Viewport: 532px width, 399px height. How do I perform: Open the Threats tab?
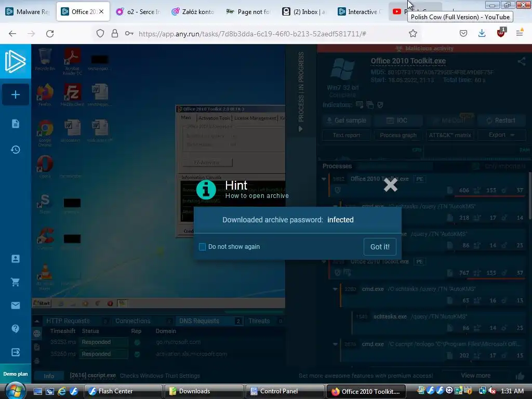click(x=264, y=321)
